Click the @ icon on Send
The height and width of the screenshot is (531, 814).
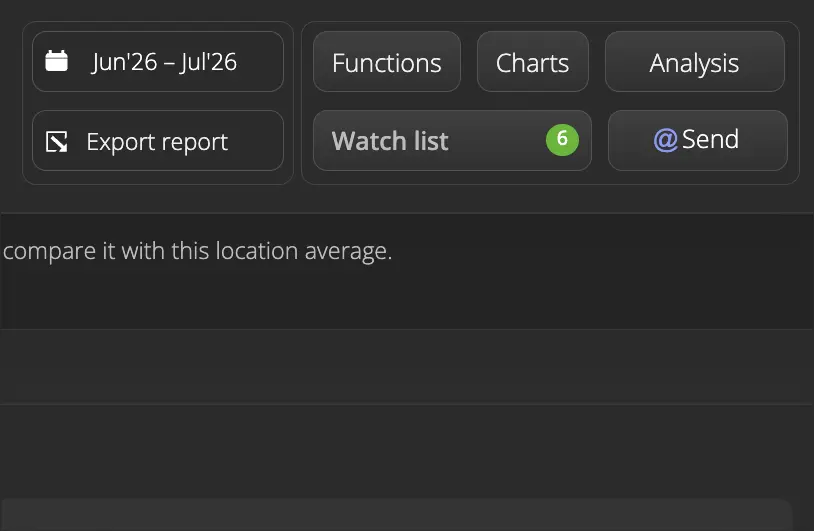coord(666,140)
